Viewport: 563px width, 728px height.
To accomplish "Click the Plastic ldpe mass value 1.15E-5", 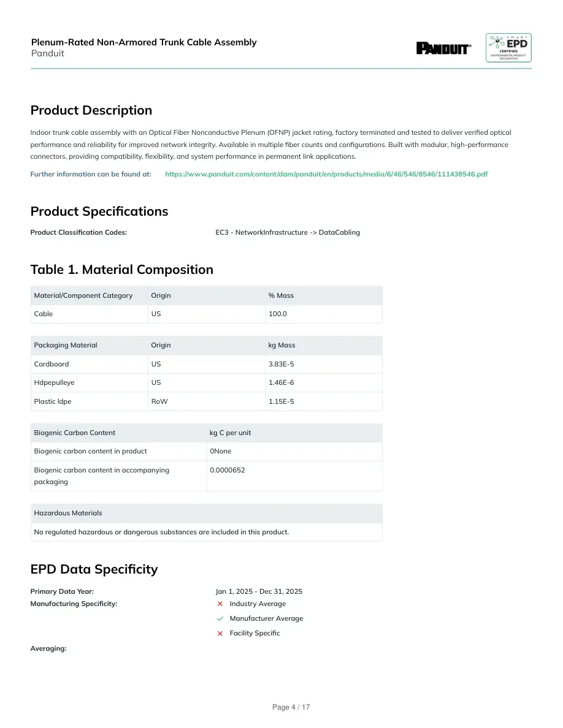I will pyautogui.click(x=281, y=401).
